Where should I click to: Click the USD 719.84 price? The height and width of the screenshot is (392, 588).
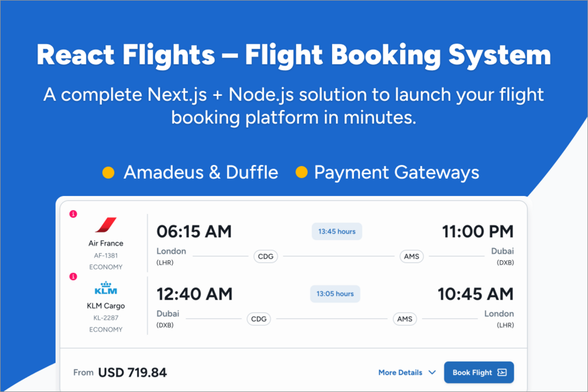coord(132,373)
